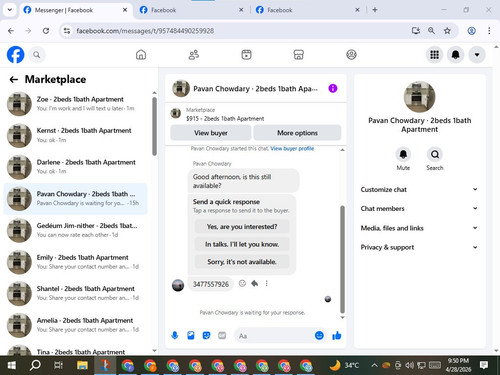Open the Groups icon in top navigation
The image size is (500, 375).
click(351, 55)
